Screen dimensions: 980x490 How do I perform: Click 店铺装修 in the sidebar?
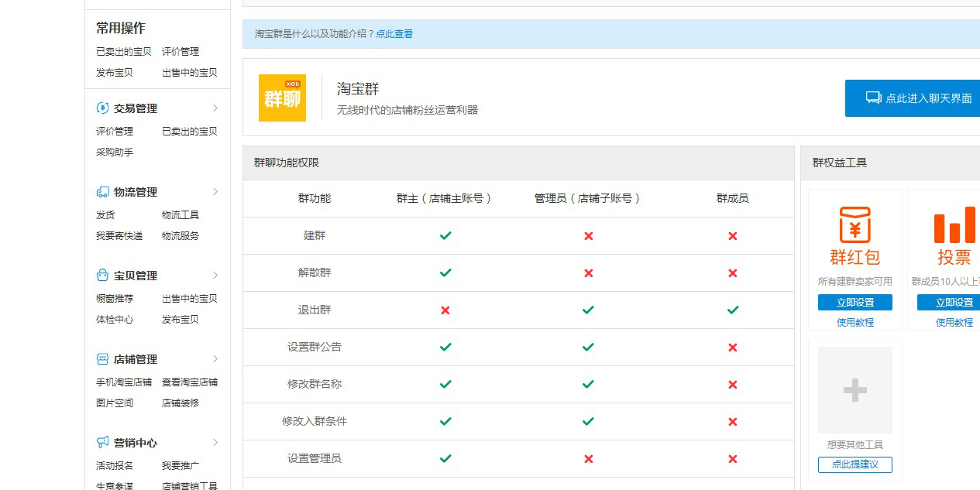point(181,403)
